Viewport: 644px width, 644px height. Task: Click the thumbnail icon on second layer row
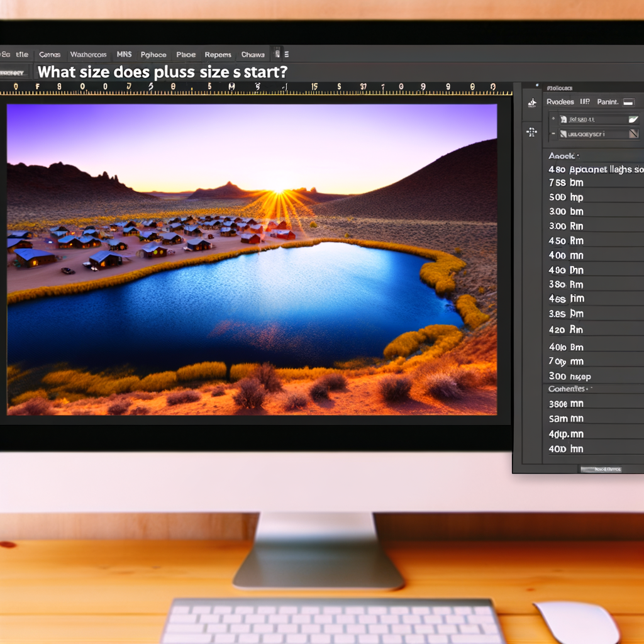tap(563, 134)
